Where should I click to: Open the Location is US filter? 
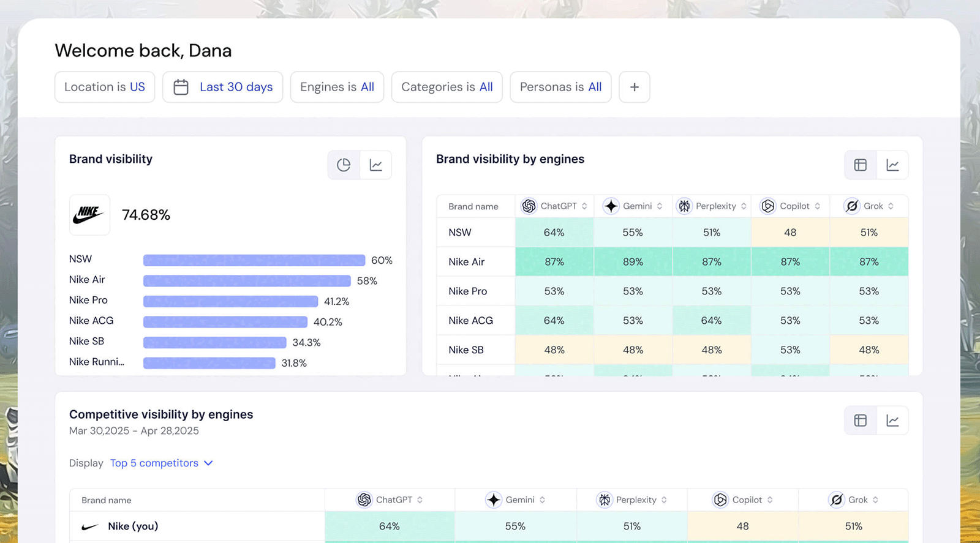tap(105, 87)
